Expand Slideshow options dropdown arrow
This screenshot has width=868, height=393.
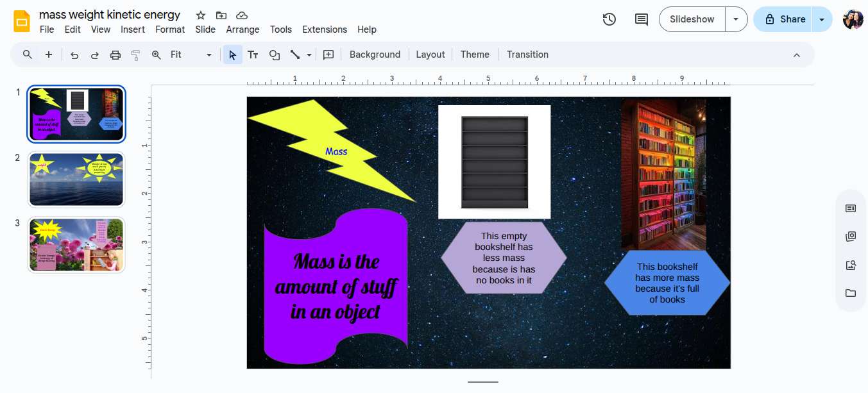(736, 19)
